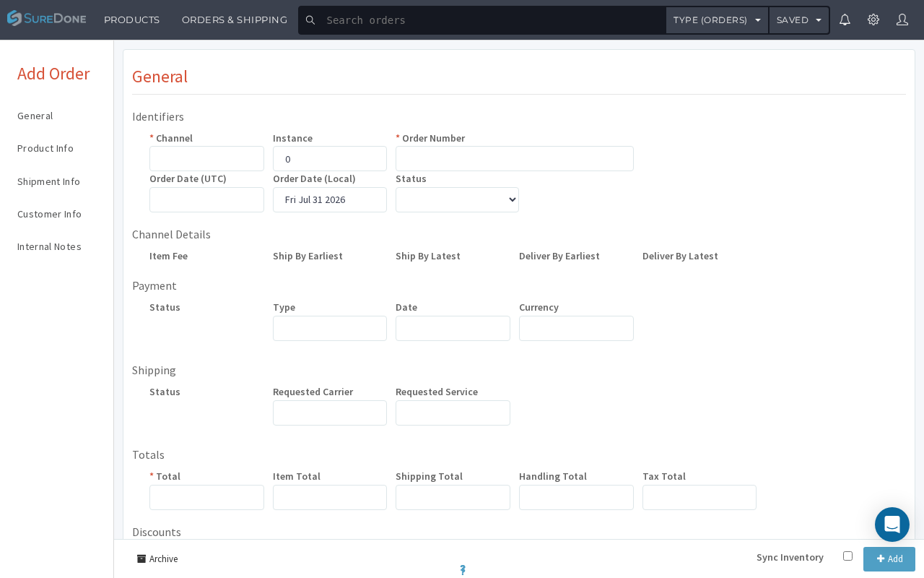Click the SureDone logo
924x578 pixels.
(46, 19)
